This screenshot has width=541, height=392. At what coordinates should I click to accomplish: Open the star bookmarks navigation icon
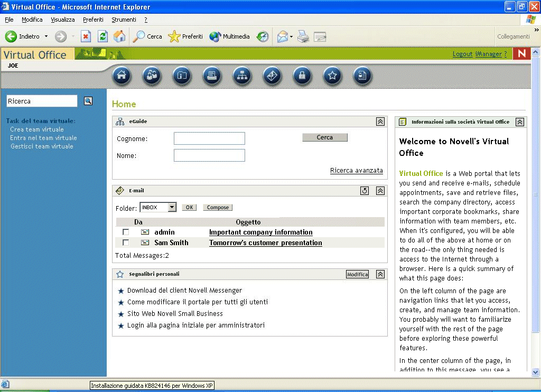(x=332, y=76)
